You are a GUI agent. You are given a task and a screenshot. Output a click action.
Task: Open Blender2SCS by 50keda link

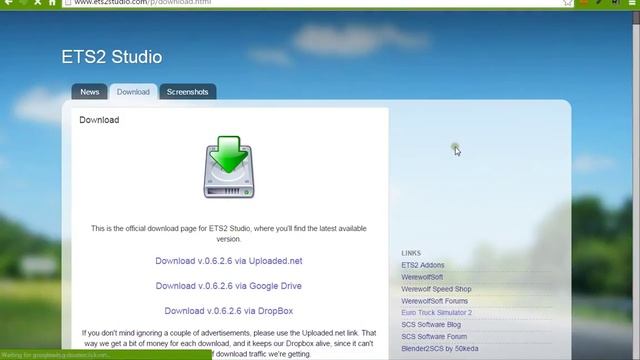click(440, 348)
